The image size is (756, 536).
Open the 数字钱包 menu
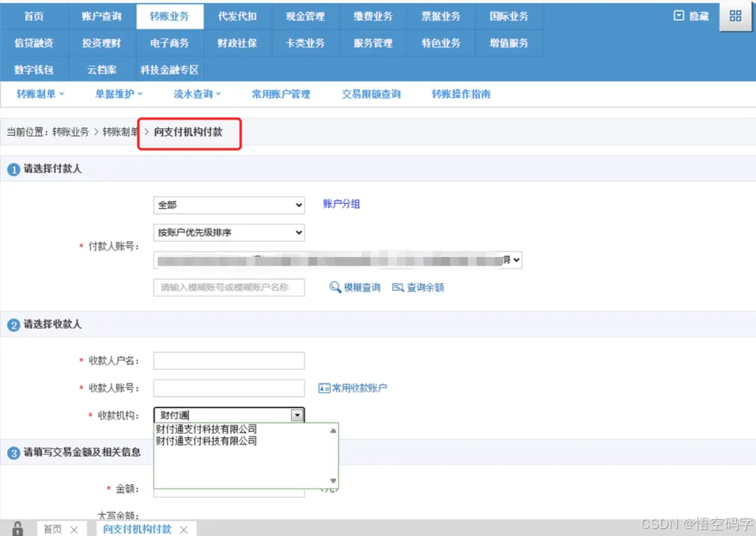point(34,69)
